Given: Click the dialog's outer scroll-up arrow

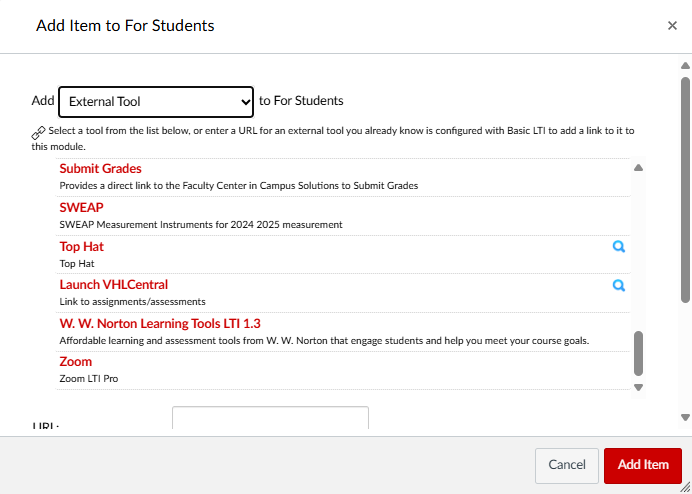Looking at the screenshot, I should pos(685,66).
